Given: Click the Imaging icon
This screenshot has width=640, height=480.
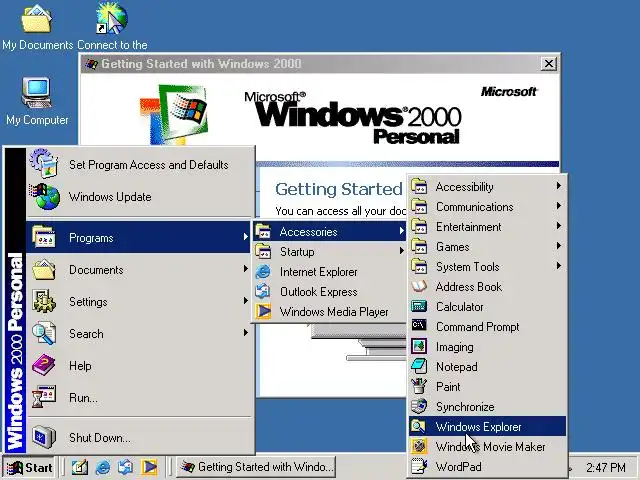Looking at the screenshot, I should [x=419, y=347].
